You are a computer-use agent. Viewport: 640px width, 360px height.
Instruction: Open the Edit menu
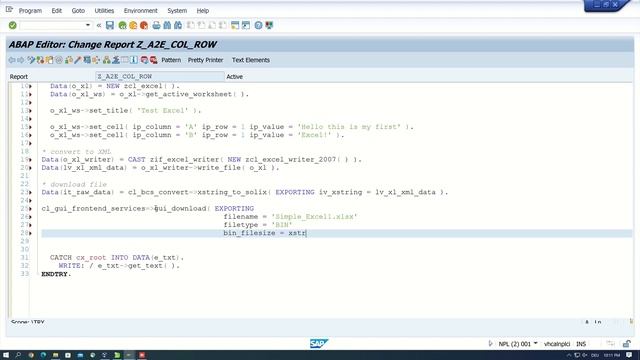(56, 11)
